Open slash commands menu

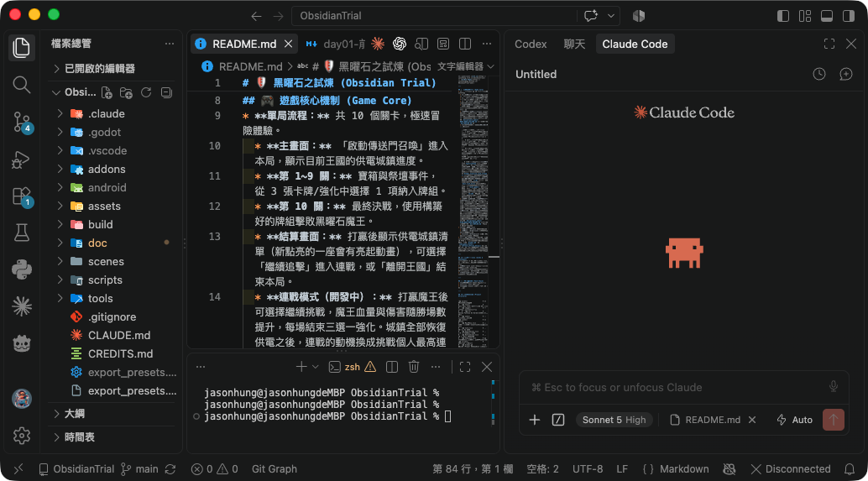[558, 420]
